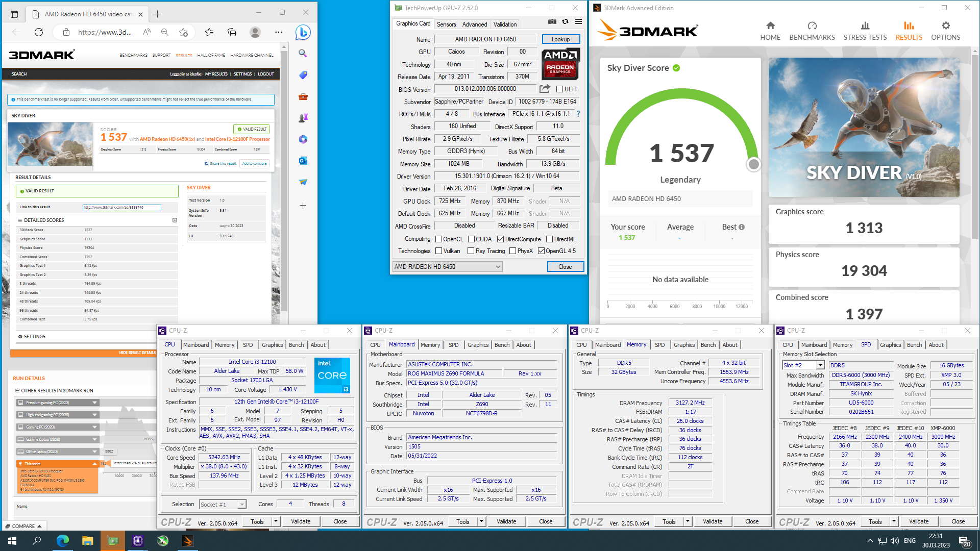Viewport: 980px width, 551px height.
Task: Toggle DirectCompute checkbox in GPU-Z
Action: (x=501, y=239)
